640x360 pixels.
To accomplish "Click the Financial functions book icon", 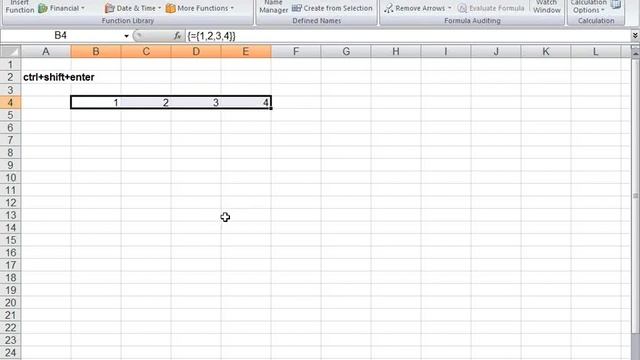I will tap(43, 8).
